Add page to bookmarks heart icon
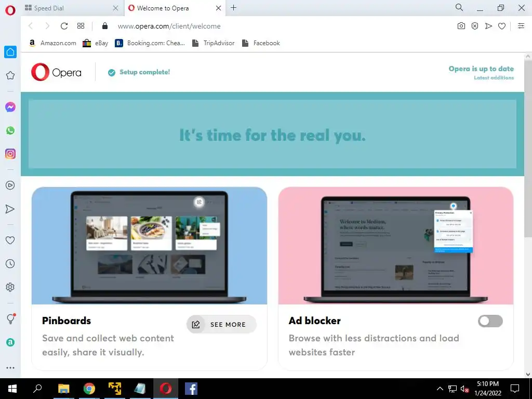The height and width of the screenshot is (399, 532). point(502,26)
